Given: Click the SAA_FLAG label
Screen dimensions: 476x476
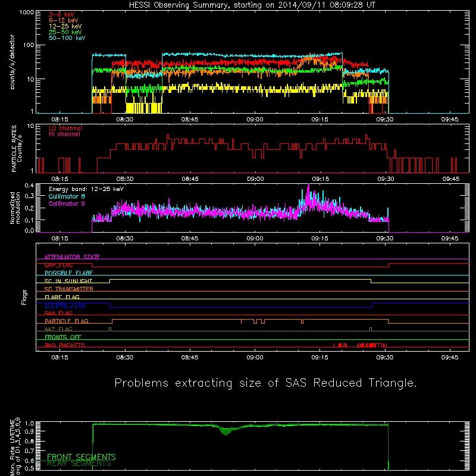Looking at the screenshot, I should point(58,313).
